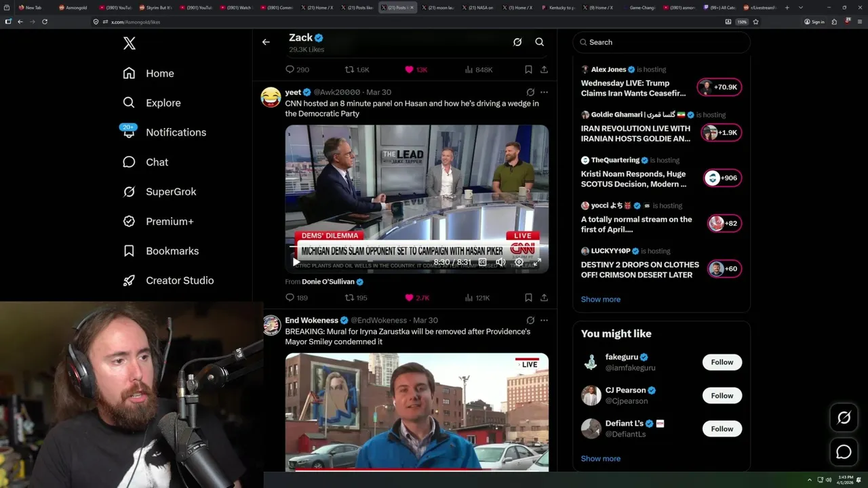
Task: Click Show more under You might like
Action: (600, 458)
